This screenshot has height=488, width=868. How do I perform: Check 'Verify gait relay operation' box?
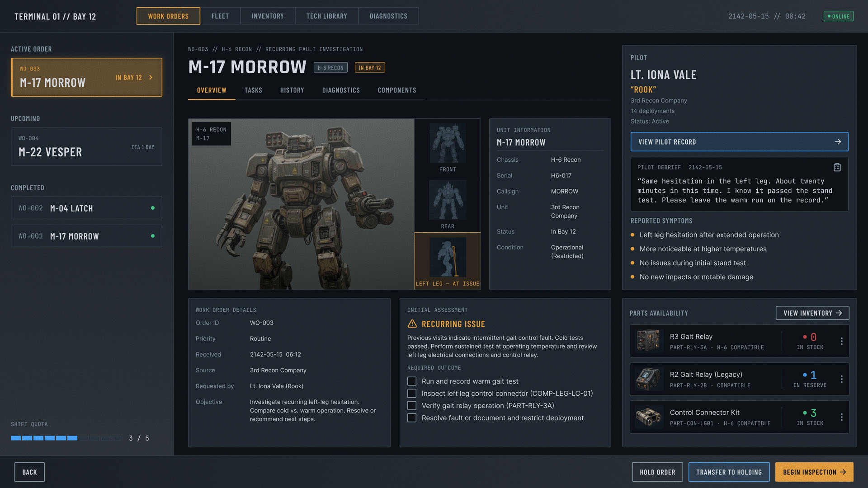pos(412,406)
